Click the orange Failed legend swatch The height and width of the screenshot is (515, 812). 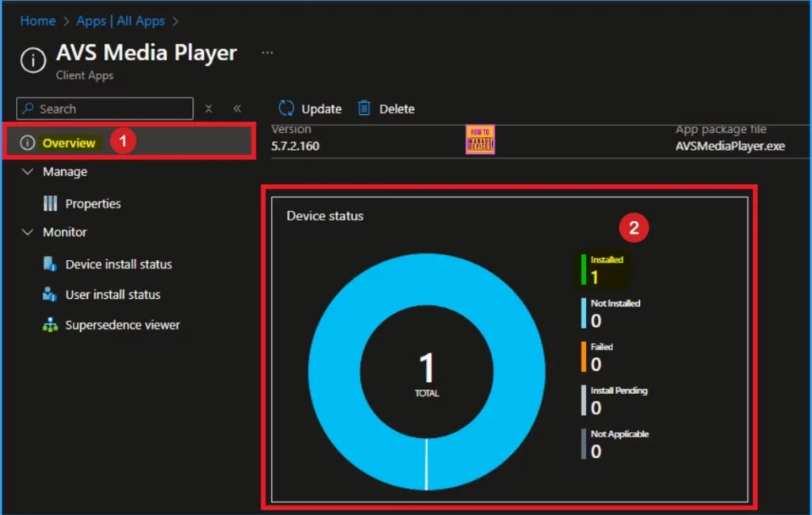pyautogui.click(x=584, y=356)
